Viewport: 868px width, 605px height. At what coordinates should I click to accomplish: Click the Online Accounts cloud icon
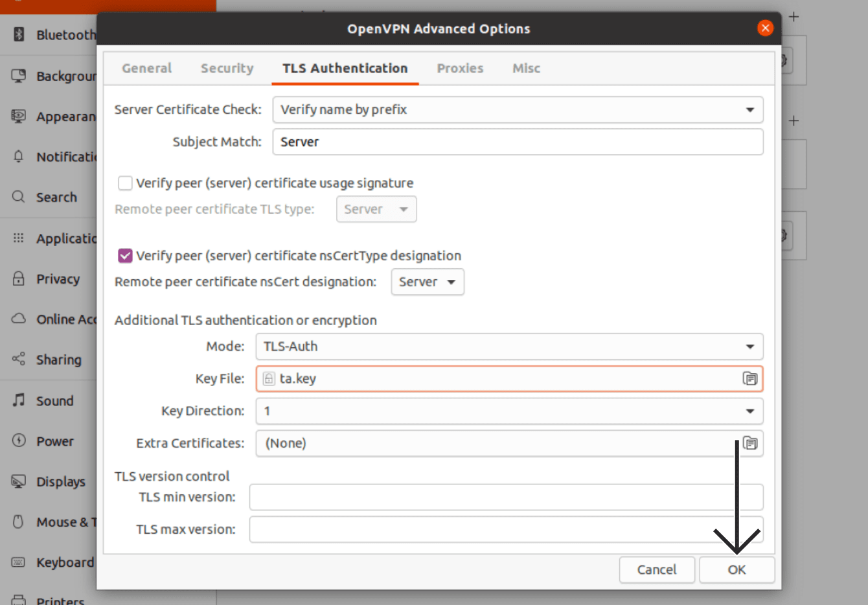tap(19, 319)
